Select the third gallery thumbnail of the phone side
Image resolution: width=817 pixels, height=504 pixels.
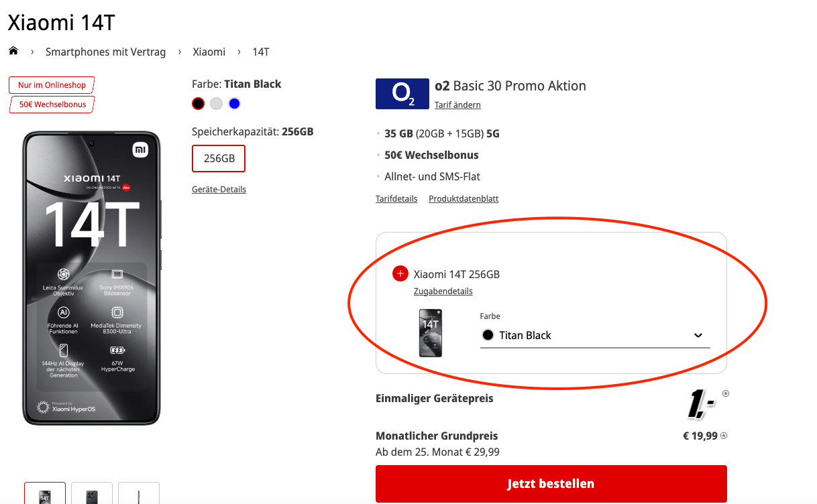(139, 493)
